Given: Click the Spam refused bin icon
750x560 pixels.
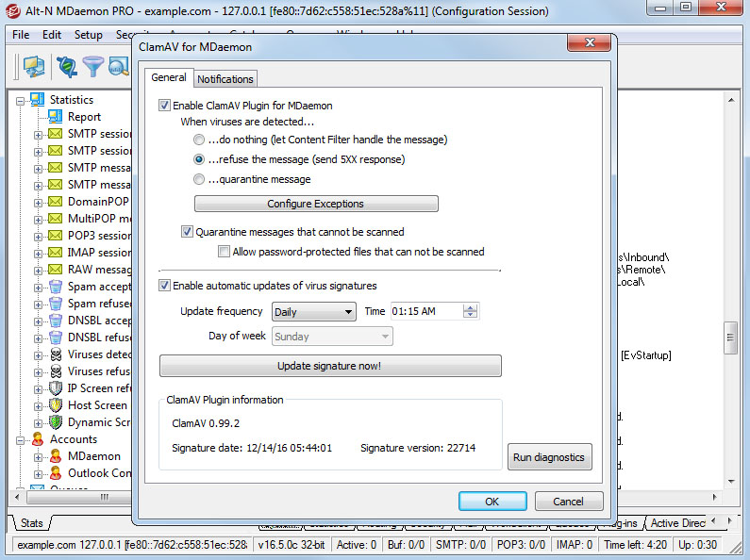Looking at the screenshot, I should [x=56, y=304].
